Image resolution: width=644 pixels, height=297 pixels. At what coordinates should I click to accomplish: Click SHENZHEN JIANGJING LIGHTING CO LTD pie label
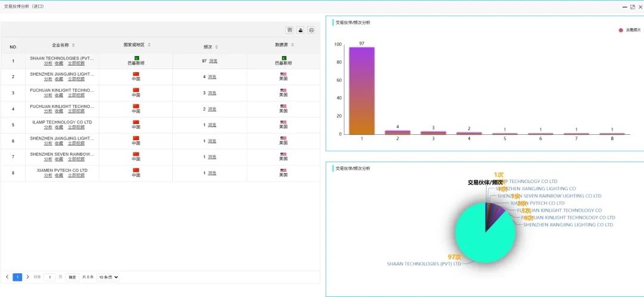coord(568,225)
